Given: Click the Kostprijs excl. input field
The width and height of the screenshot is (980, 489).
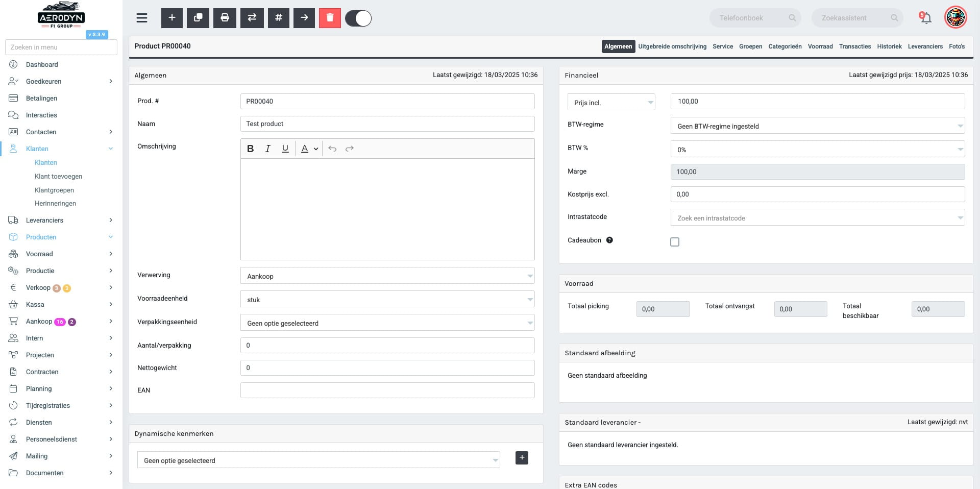Looking at the screenshot, I should (818, 194).
